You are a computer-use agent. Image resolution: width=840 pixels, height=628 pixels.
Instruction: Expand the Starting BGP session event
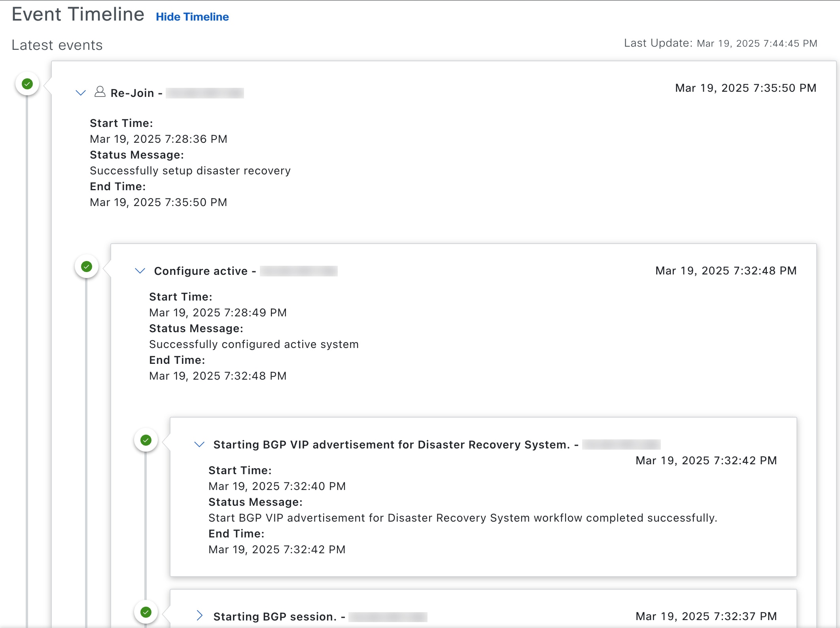tap(199, 616)
